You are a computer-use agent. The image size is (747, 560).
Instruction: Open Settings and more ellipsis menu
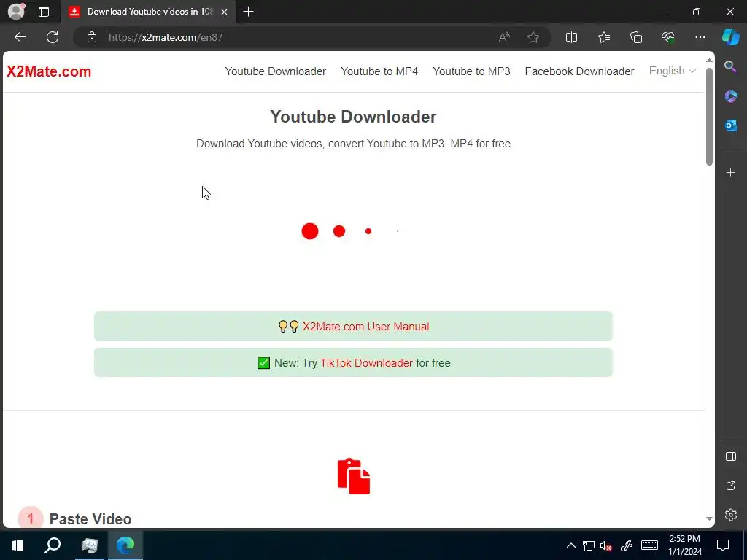click(700, 37)
